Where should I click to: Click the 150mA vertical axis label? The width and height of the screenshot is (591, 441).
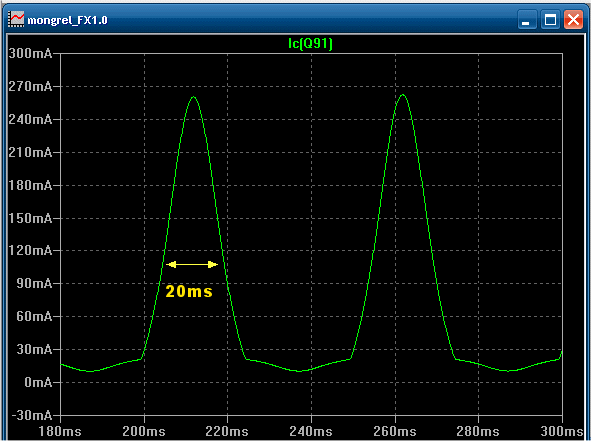click(x=30, y=218)
